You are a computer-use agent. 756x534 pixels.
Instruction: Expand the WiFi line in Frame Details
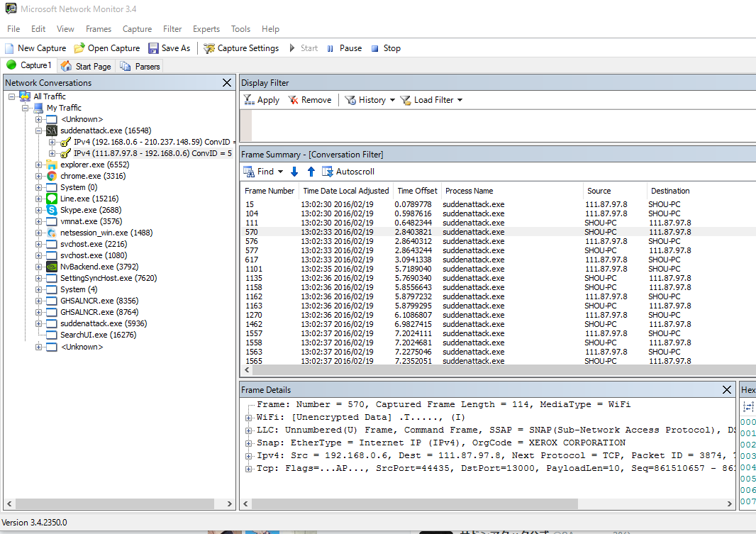(249, 418)
